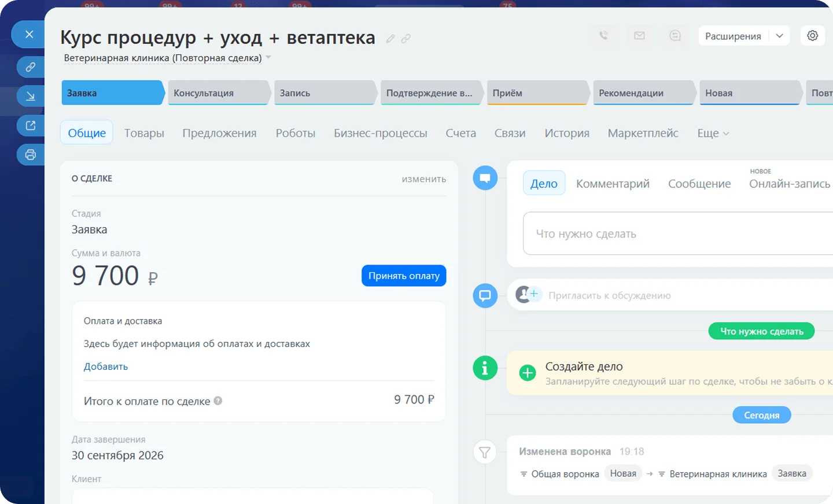
Task: Click Принять оплату button
Action: click(x=404, y=276)
